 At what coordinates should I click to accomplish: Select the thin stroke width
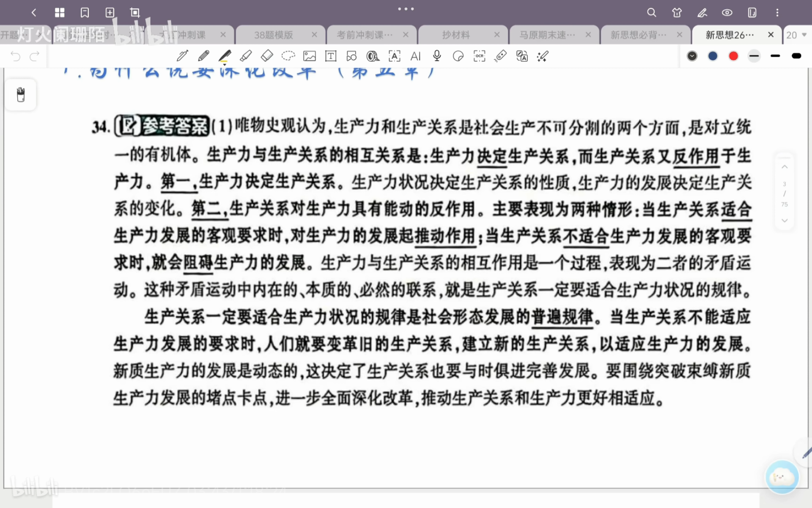(754, 56)
